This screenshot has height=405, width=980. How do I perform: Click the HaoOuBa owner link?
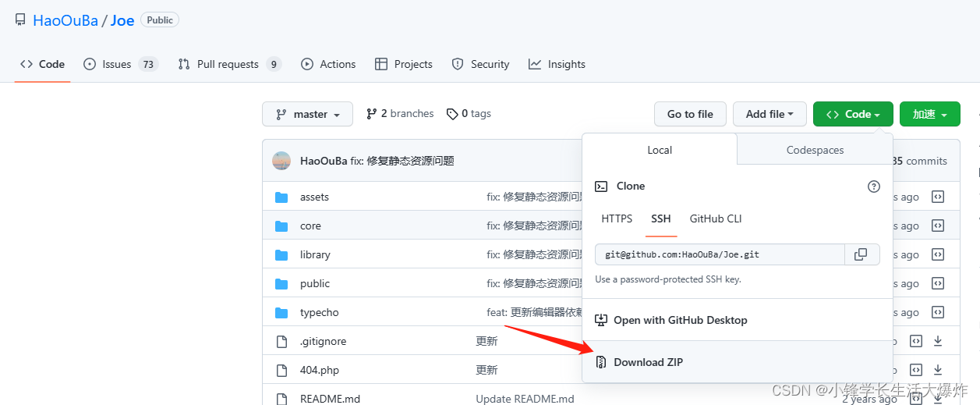click(65, 20)
